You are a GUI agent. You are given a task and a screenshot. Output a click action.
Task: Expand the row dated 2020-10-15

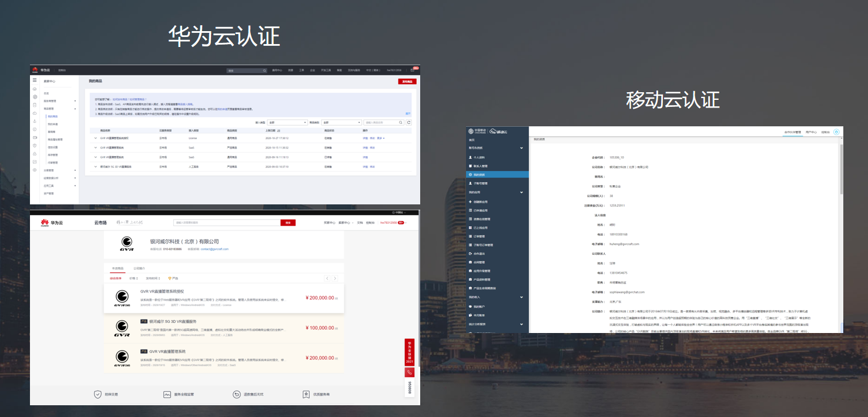96,147
